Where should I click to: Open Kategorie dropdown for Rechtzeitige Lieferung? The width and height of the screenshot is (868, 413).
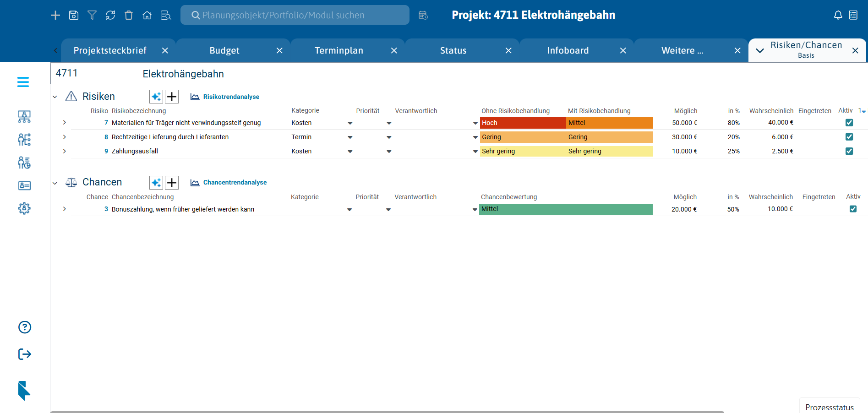(350, 137)
